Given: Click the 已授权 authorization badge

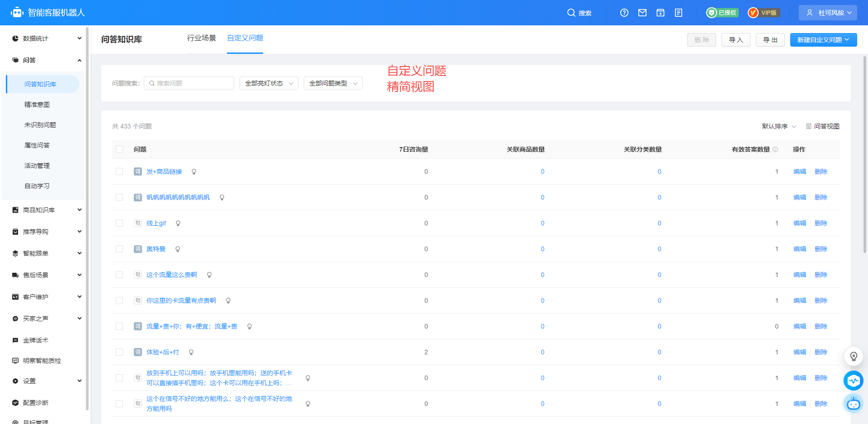Looking at the screenshot, I should pos(722,13).
